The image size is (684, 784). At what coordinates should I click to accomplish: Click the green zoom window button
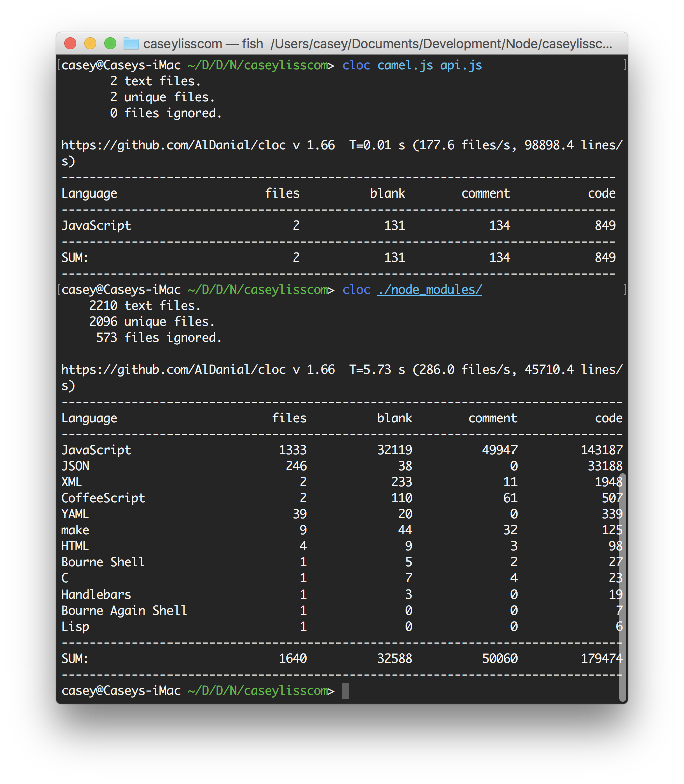click(110, 44)
